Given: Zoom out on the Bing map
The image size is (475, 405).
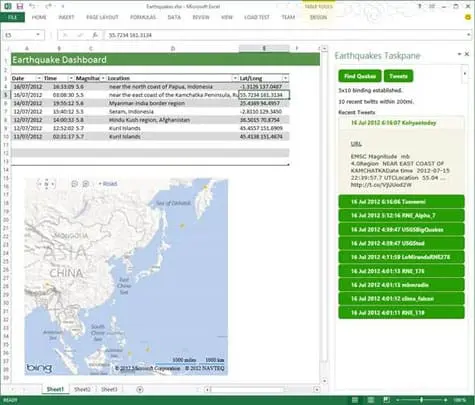Looking at the screenshot, I should tap(75, 184).
